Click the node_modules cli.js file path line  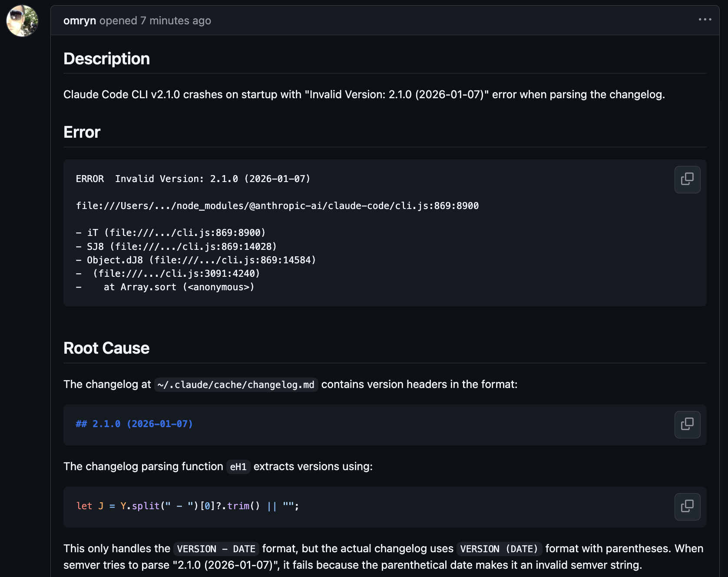pyautogui.click(x=277, y=206)
